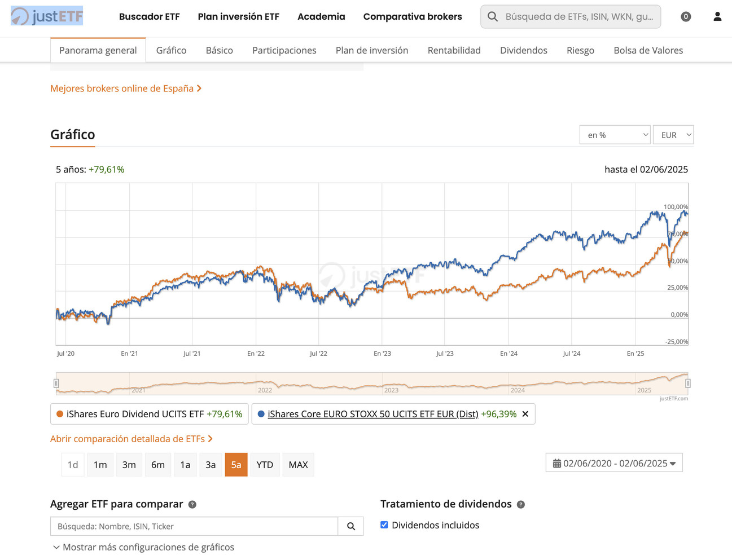Switch to the Bolsa de Valores tab
This screenshot has height=560, width=732.
pyautogui.click(x=648, y=50)
